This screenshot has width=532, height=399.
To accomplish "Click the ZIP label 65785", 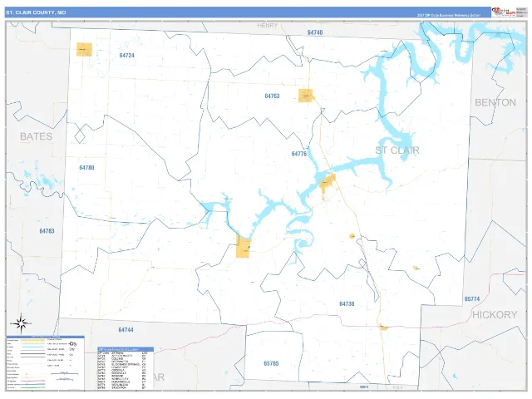I will [x=271, y=363].
